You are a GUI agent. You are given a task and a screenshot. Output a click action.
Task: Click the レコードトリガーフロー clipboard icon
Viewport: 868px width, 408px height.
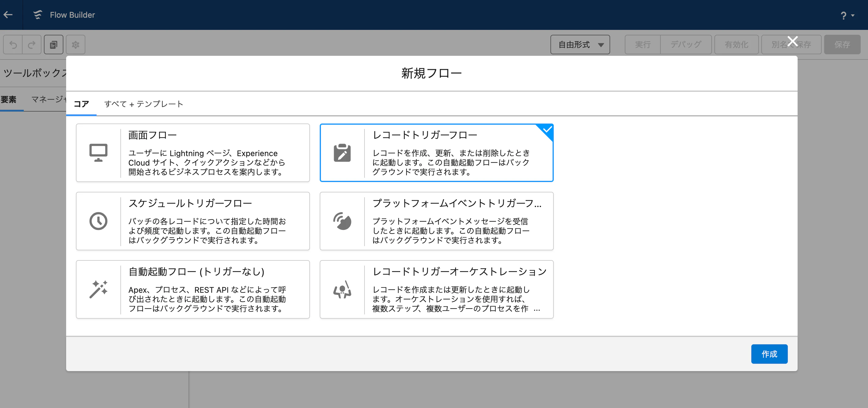click(x=342, y=153)
